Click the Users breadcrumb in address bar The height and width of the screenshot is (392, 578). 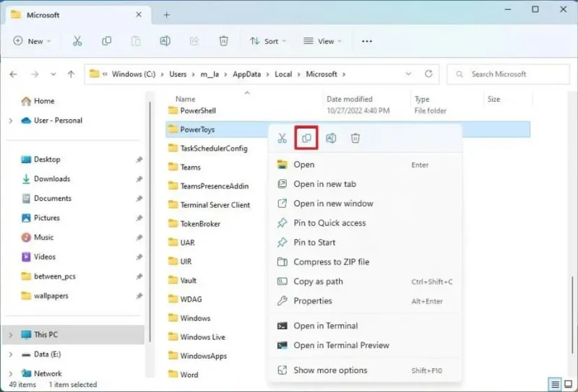coord(178,74)
